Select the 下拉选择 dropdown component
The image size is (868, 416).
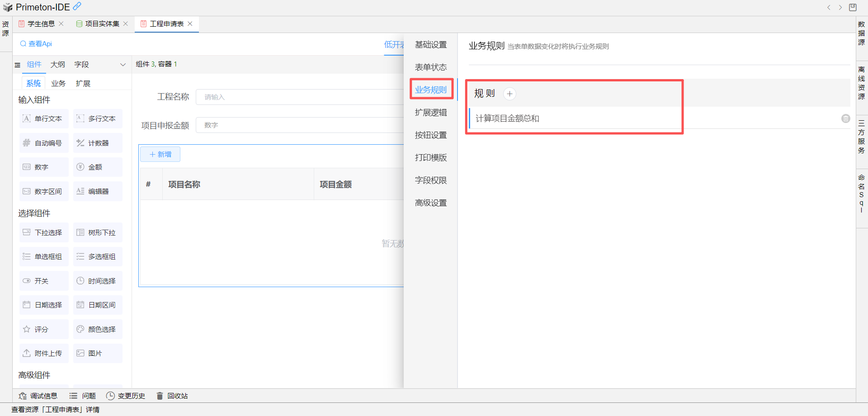[x=44, y=232]
